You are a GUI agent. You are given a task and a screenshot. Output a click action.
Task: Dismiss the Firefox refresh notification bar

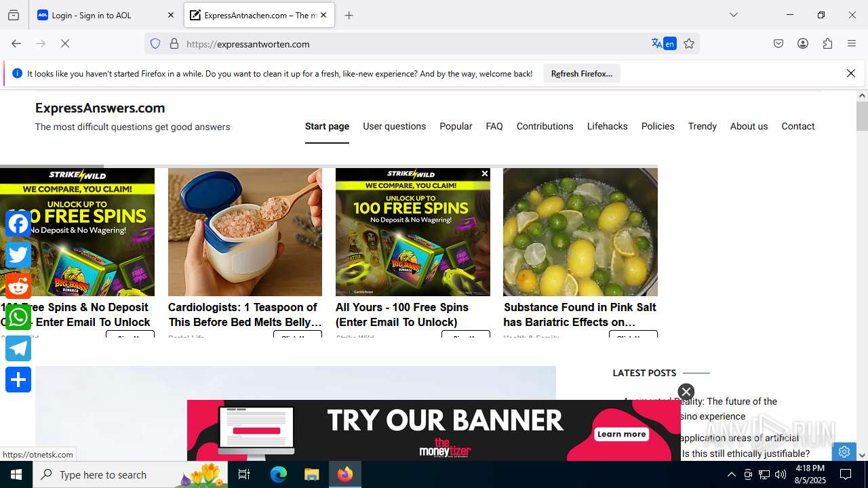pos(851,73)
